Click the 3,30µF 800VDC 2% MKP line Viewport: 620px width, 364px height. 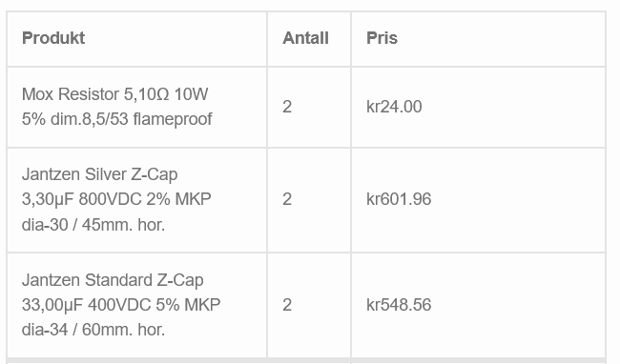[116, 199]
